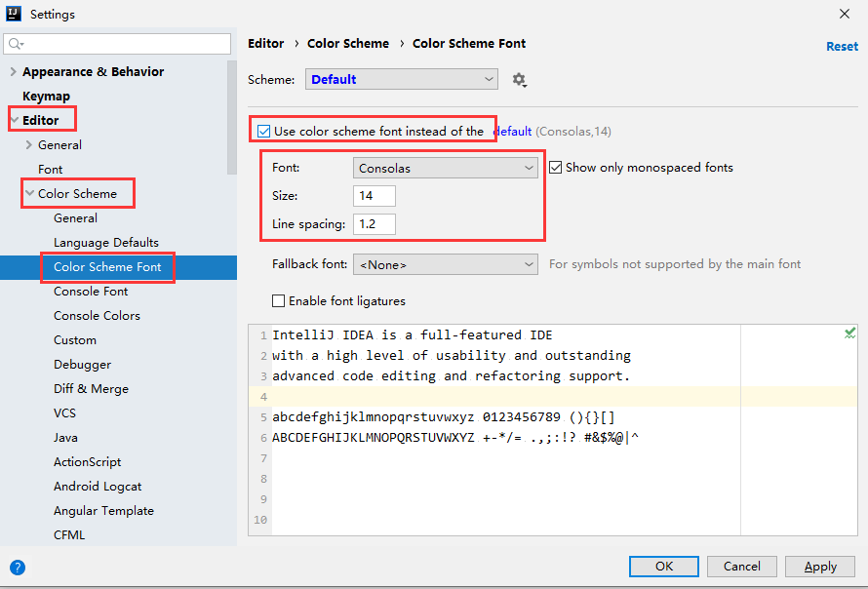Select VCS item
The height and width of the screenshot is (589, 868).
(x=64, y=412)
